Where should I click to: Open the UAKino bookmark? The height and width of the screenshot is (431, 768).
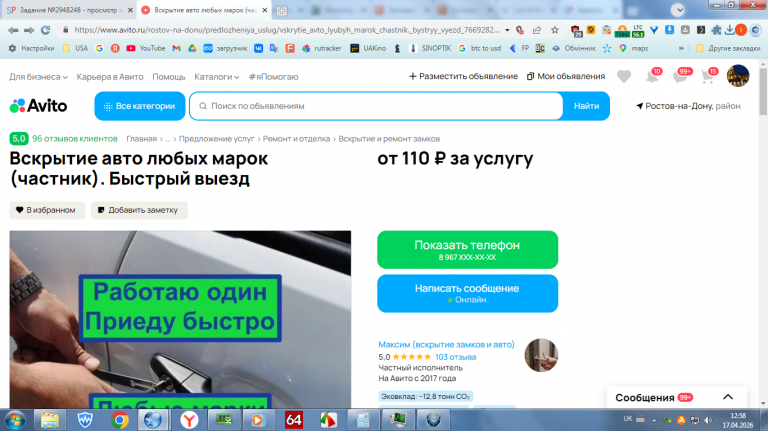(x=368, y=48)
